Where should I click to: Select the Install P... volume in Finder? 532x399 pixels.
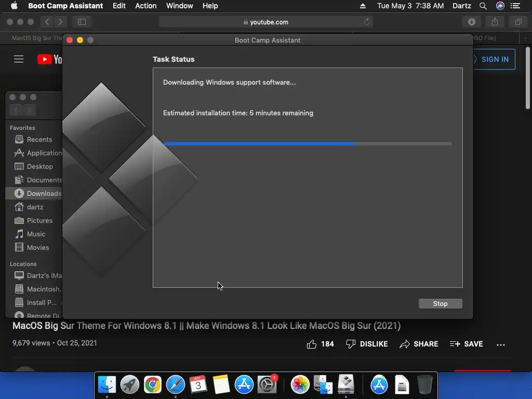[34, 303]
